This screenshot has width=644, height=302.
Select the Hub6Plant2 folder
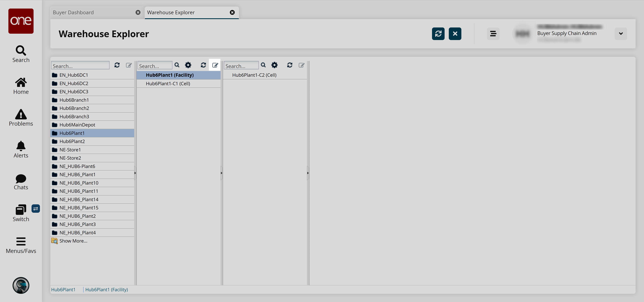[x=72, y=141]
